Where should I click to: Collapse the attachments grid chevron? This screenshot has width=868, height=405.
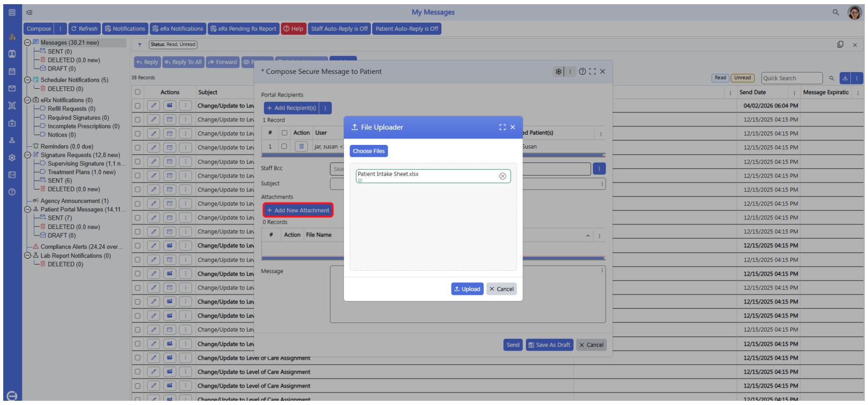coord(588,236)
